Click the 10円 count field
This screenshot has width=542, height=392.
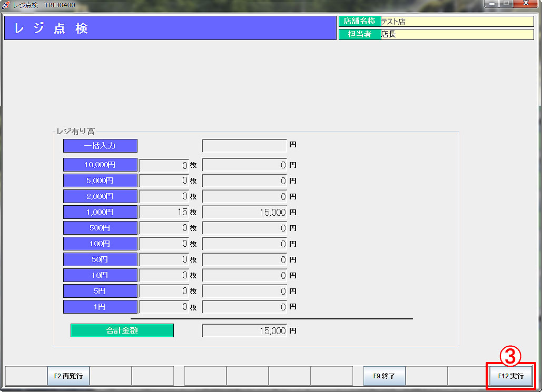point(164,275)
